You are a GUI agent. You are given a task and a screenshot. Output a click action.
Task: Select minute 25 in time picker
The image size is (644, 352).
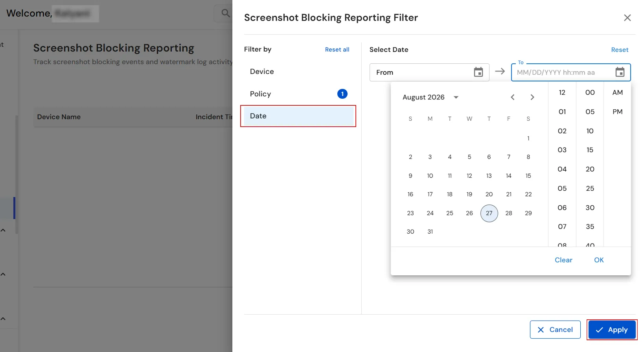[x=590, y=188]
